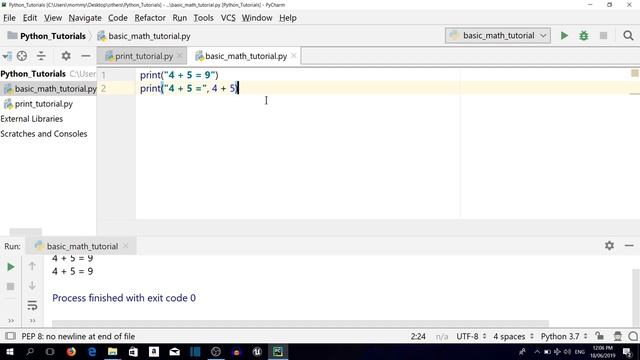Image resolution: width=640 pixels, height=360 pixels.
Task: Run basic_math_tutorial with the toolbar play button
Action: pyautogui.click(x=564, y=36)
